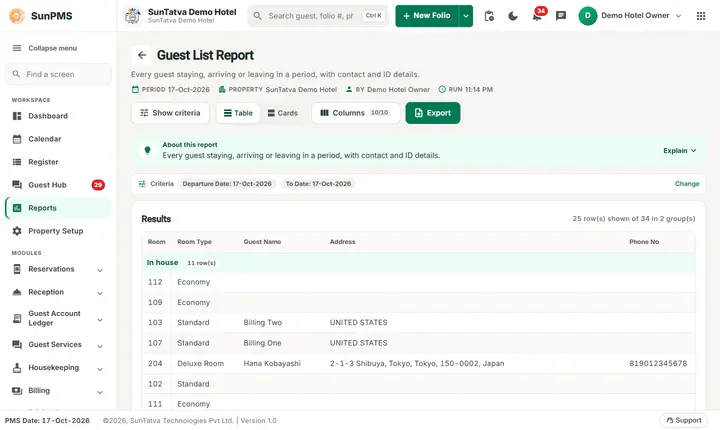This screenshot has width=720, height=430.
Task: Click the Phone No column header
Action: (x=644, y=242)
